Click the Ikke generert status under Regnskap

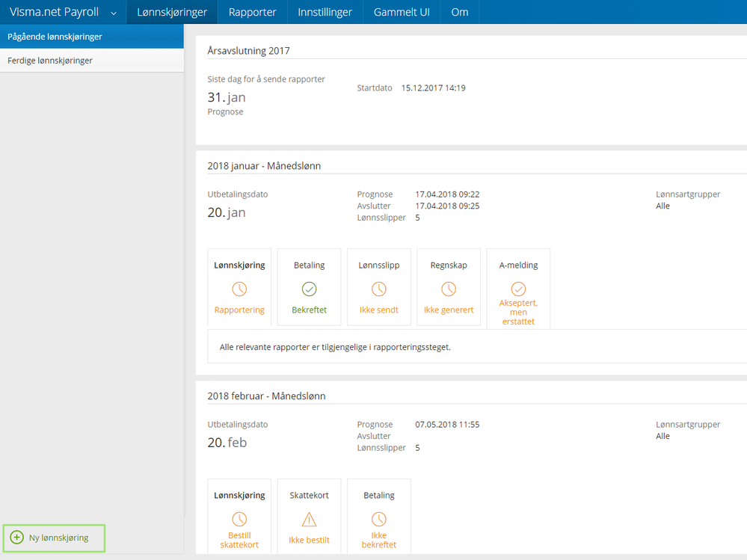pyautogui.click(x=449, y=310)
